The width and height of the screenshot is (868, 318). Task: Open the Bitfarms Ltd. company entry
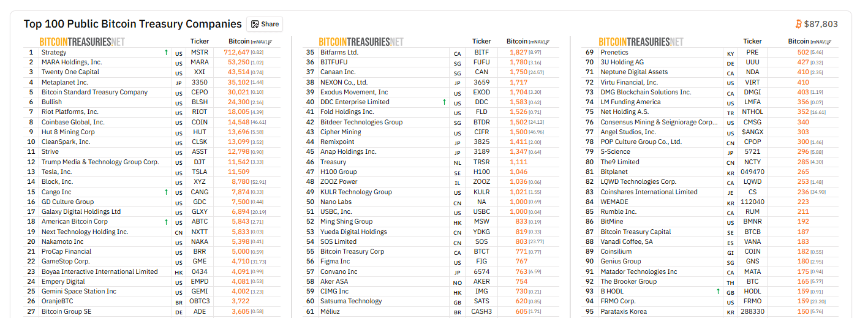coord(339,53)
